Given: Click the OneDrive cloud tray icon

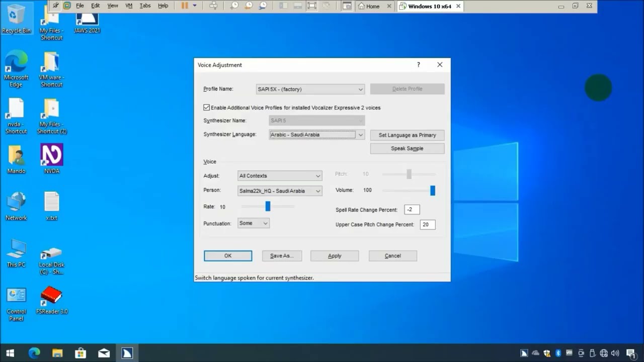Looking at the screenshot, I should (535, 353).
